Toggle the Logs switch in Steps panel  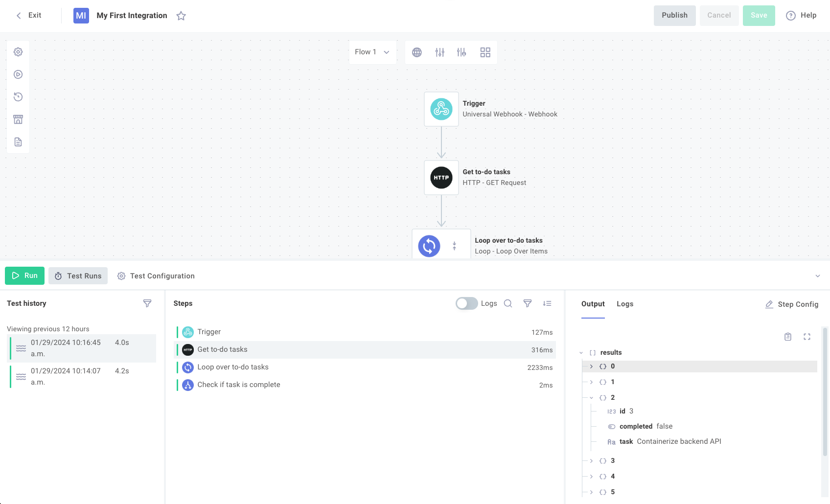(466, 303)
